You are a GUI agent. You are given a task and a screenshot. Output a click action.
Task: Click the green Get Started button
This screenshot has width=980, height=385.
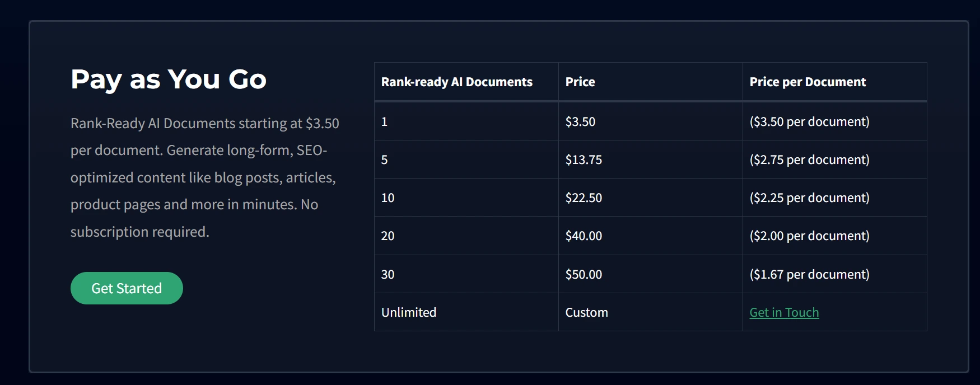point(127,288)
